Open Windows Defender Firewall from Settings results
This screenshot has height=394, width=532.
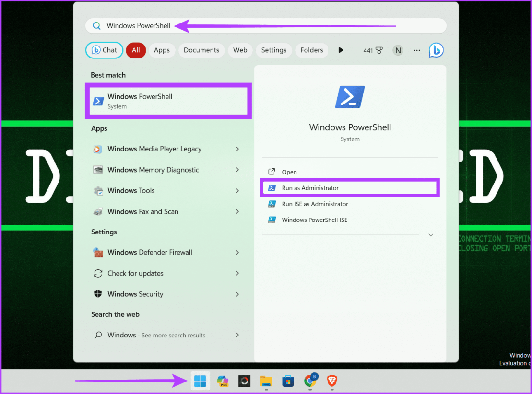coord(150,252)
